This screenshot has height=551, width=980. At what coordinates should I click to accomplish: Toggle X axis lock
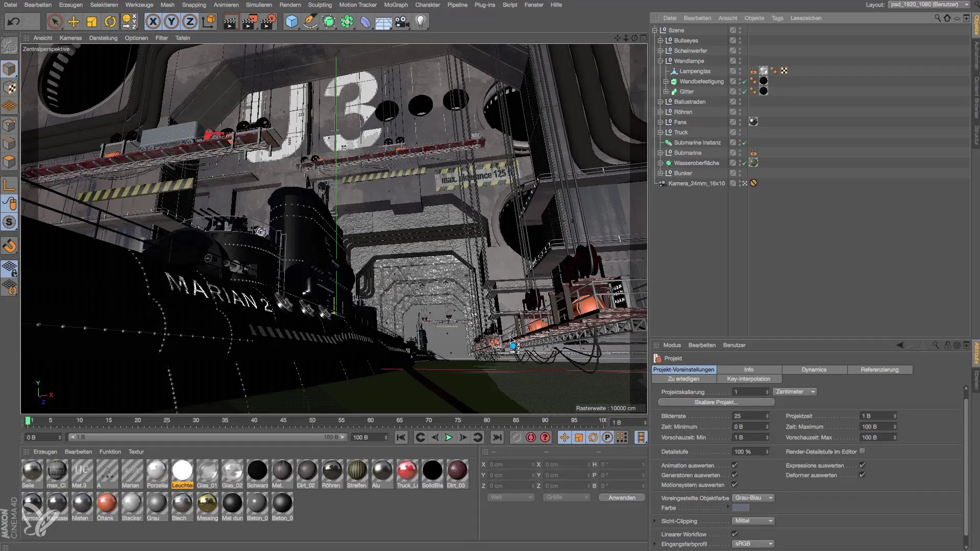click(153, 21)
